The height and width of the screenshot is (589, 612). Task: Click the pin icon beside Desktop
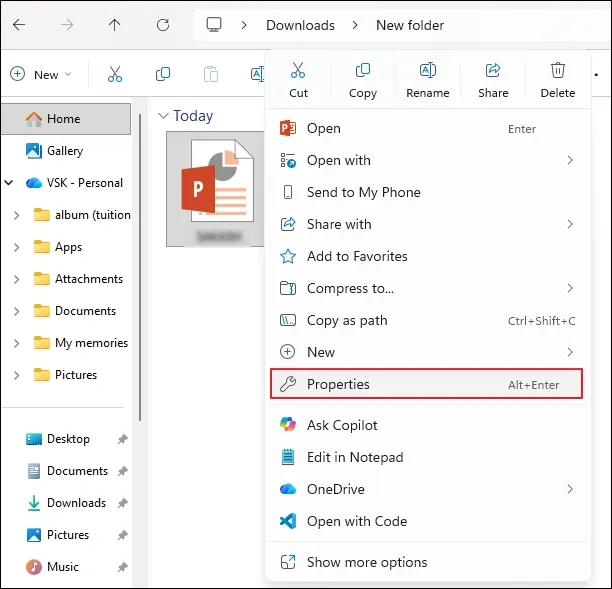(123, 439)
